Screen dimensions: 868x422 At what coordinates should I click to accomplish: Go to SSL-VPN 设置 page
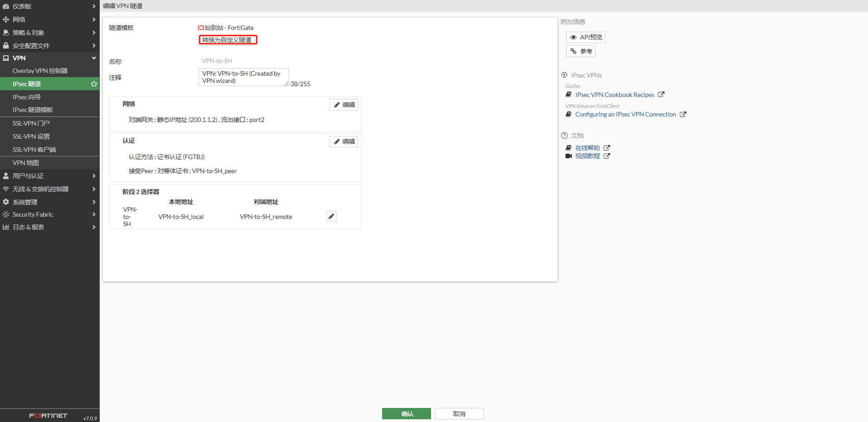[x=31, y=136]
